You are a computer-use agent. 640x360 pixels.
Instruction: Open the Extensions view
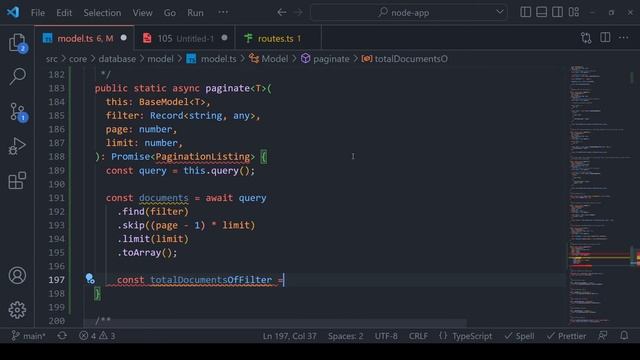17,180
